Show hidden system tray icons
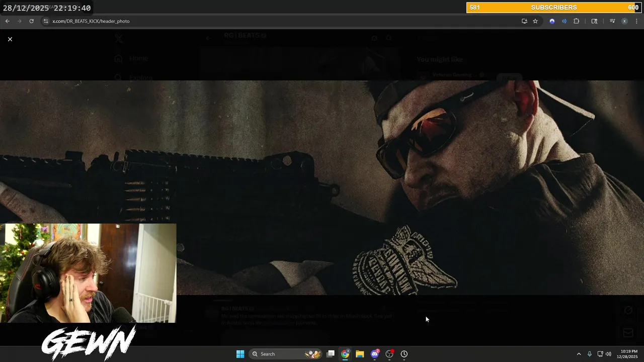This screenshot has height=362, width=644. click(x=579, y=354)
